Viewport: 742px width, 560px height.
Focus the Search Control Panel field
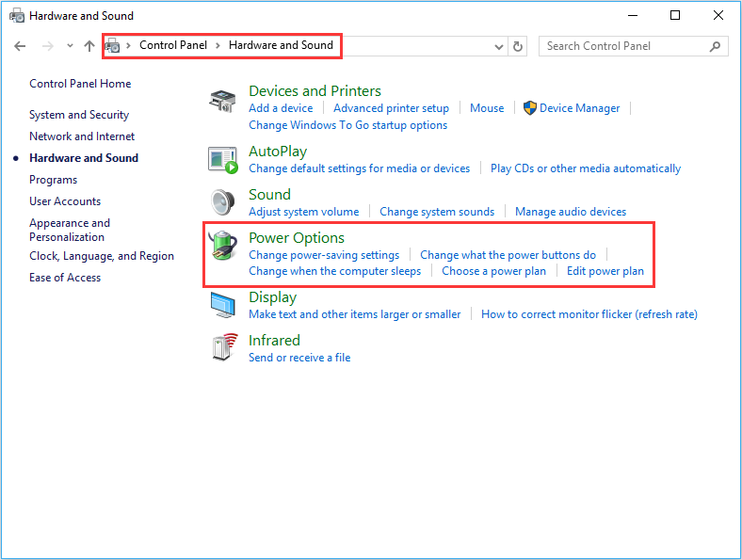[x=633, y=46]
